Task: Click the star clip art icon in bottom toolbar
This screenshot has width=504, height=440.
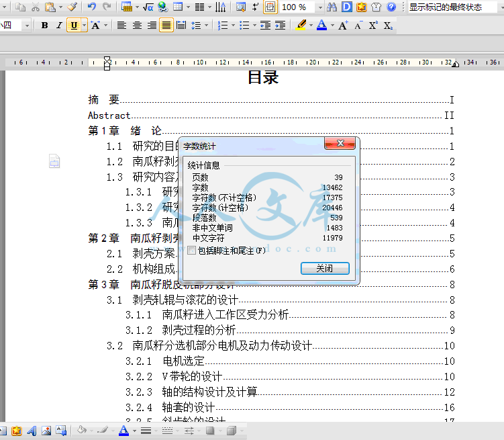Action: [17, 431]
